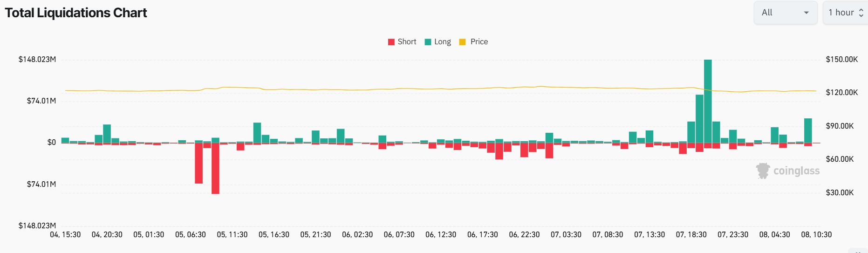Click the yellow Price legend color square

click(462, 42)
